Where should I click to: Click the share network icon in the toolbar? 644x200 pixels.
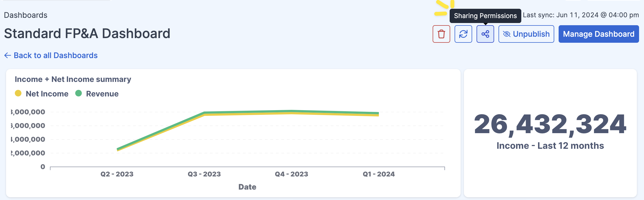click(x=485, y=34)
